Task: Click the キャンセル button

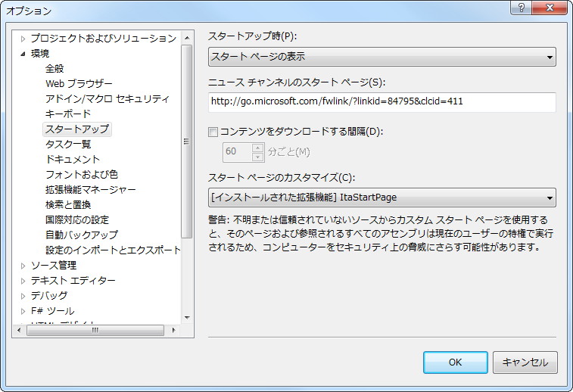Action: tap(525, 362)
